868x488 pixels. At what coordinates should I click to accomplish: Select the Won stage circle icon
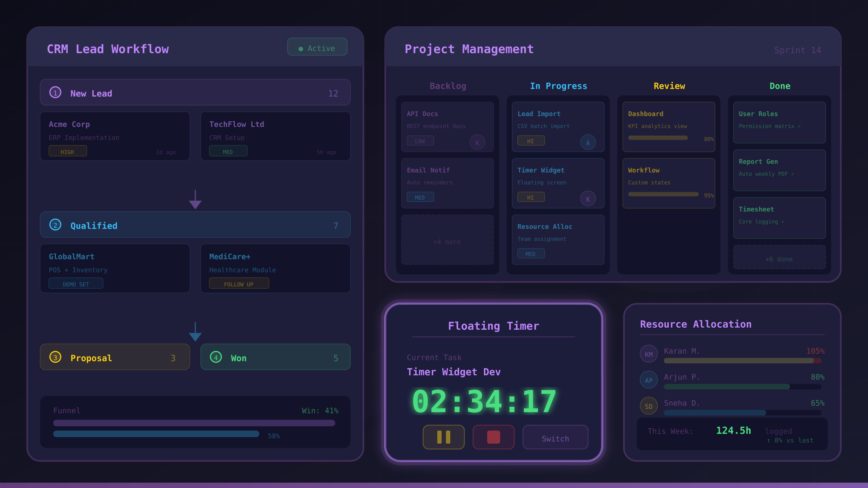pyautogui.click(x=216, y=357)
